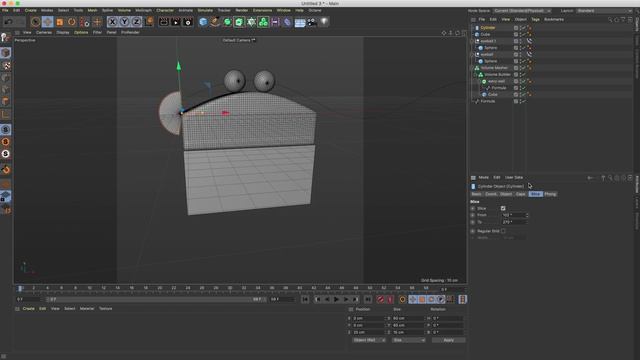Render to Picture Viewer icon
The height and width of the screenshot is (360, 640).
[x=176, y=22]
